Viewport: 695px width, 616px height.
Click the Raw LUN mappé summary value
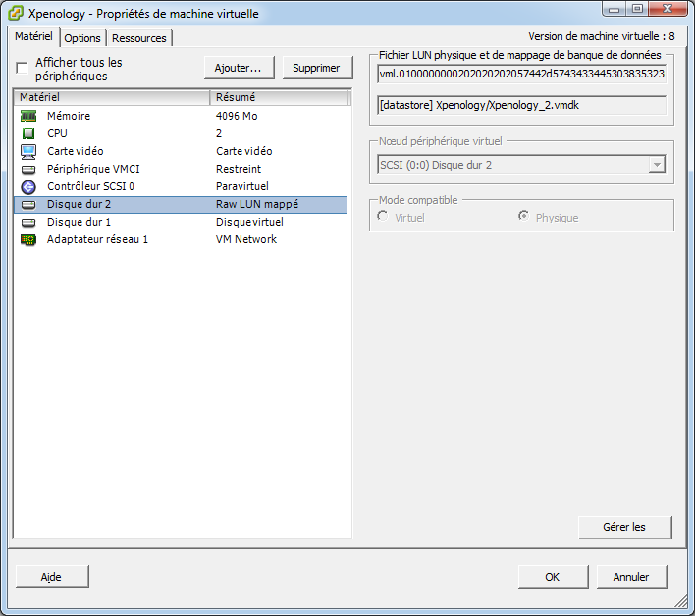pyautogui.click(x=257, y=205)
